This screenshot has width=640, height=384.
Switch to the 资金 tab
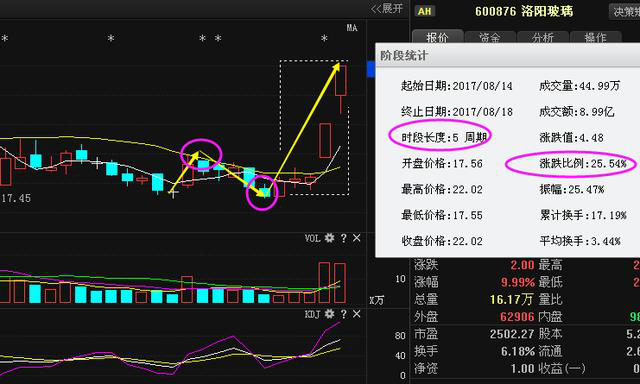pyautogui.click(x=490, y=38)
